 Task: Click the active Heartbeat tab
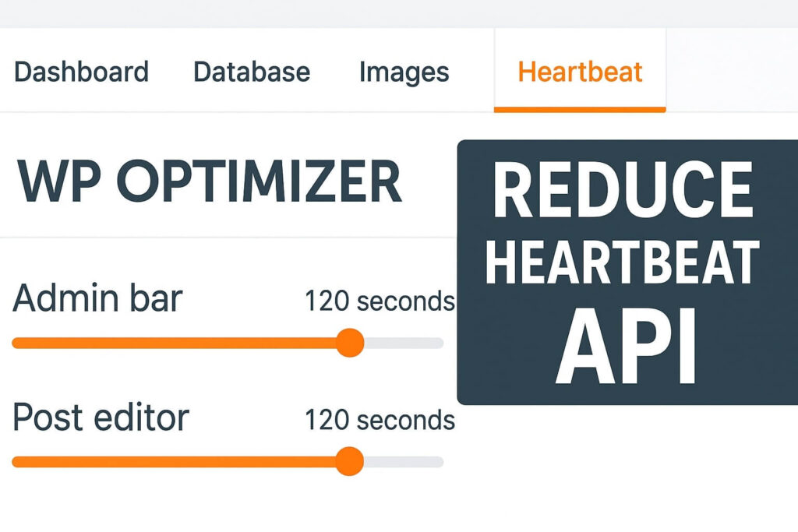tap(581, 72)
